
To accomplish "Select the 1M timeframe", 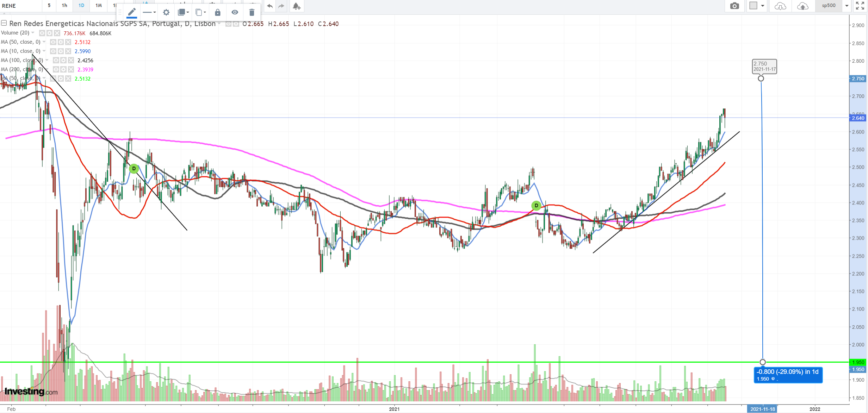I will pos(99,5).
